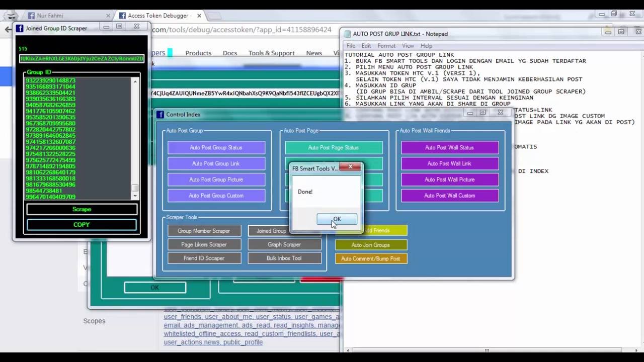Click the incognito icon in the Chrome window
This screenshot has width=644, height=362.
pyautogui.click(x=10, y=16)
